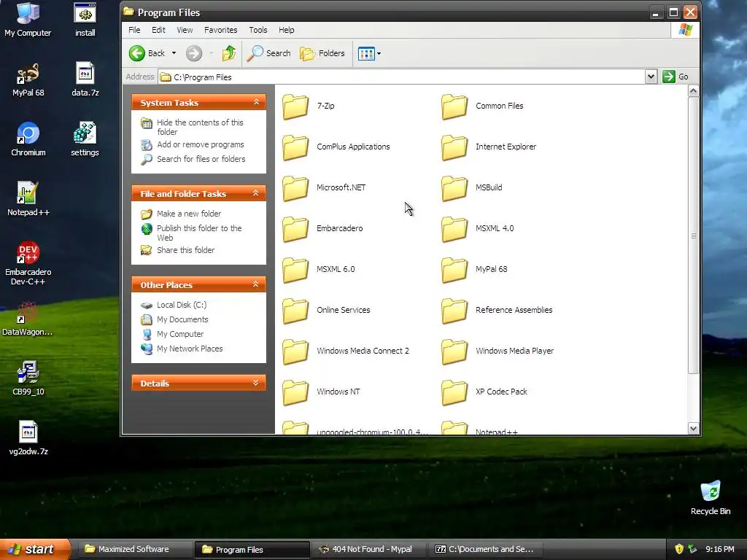Open the Edit menu
This screenshot has height=560, width=747.
tap(158, 30)
